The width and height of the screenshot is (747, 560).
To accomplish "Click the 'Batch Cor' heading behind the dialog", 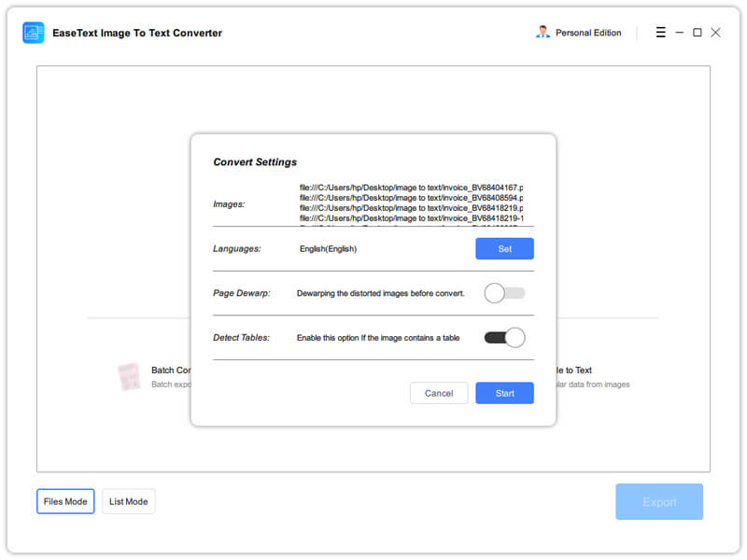I will [x=171, y=371].
